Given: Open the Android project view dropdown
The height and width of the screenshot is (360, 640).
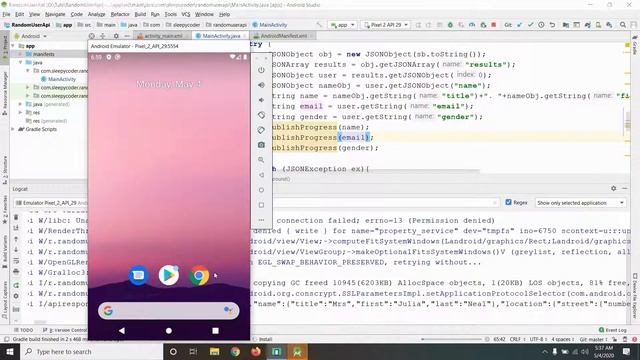Looking at the screenshot, I should (31, 36).
